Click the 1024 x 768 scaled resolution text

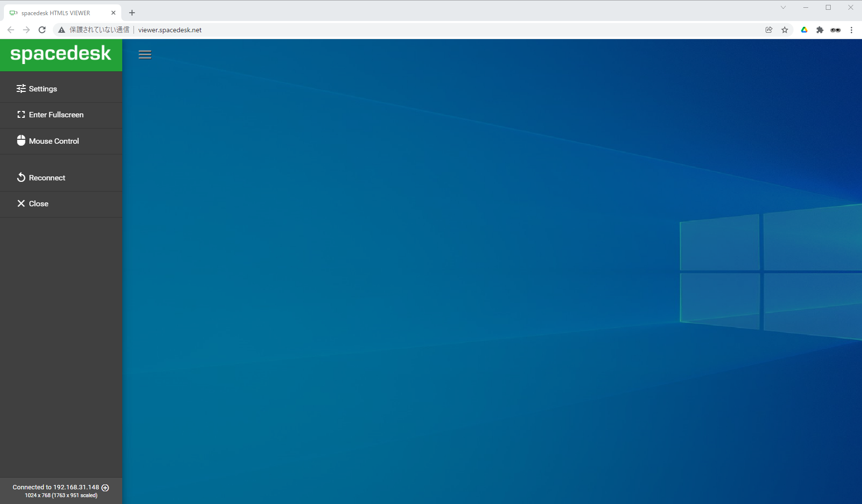61,496
